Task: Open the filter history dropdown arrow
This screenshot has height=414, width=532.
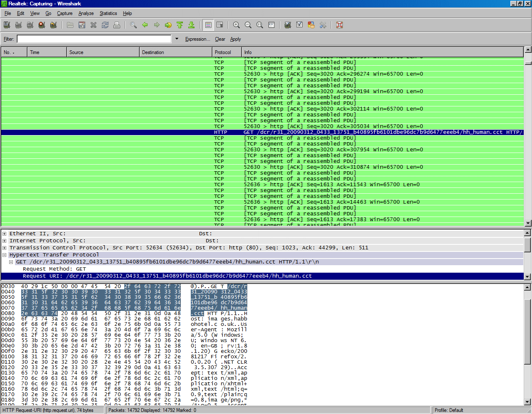Action: pos(177,39)
